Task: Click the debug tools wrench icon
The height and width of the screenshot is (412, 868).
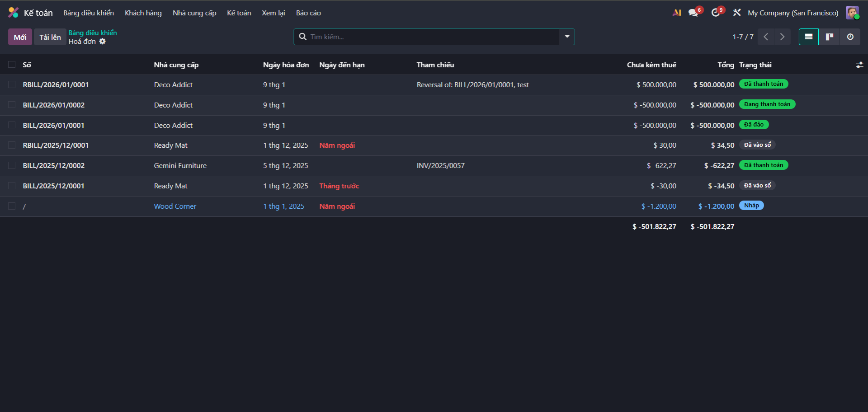Action: click(737, 13)
